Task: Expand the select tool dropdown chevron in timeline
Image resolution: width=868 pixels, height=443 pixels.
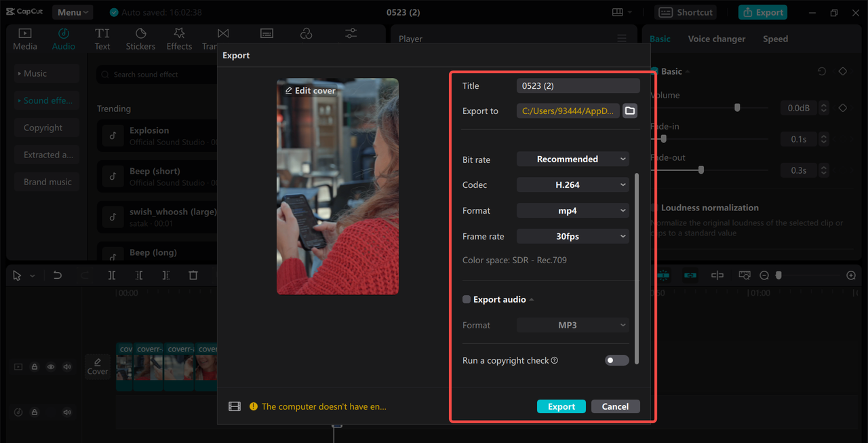Action: coord(32,276)
